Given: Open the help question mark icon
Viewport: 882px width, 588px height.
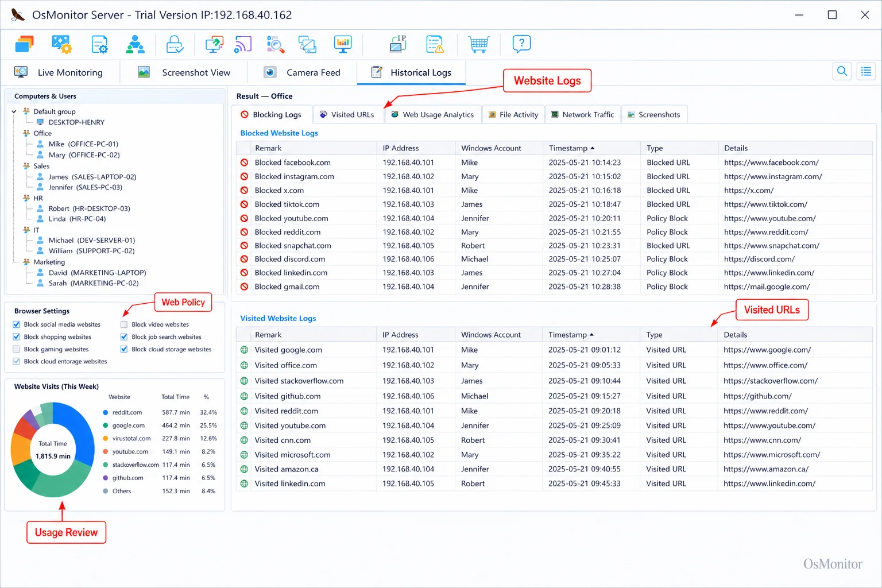Looking at the screenshot, I should click(521, 44).
